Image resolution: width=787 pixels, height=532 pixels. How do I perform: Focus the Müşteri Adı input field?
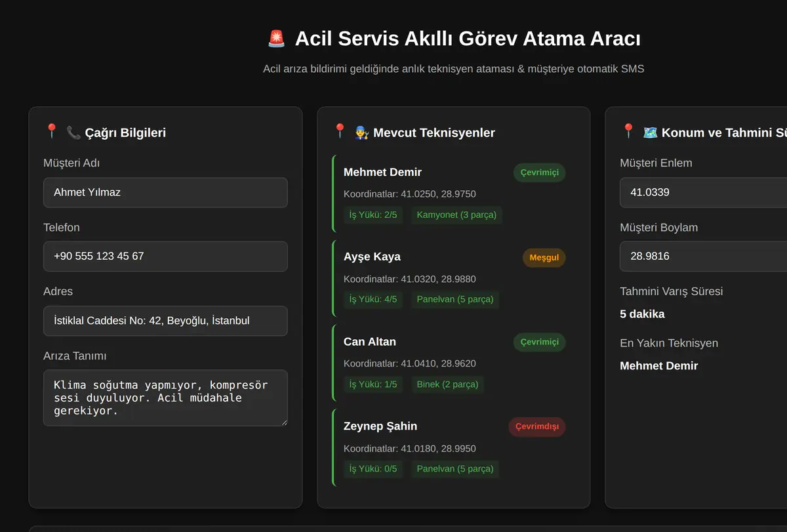(x=165, y=192)
